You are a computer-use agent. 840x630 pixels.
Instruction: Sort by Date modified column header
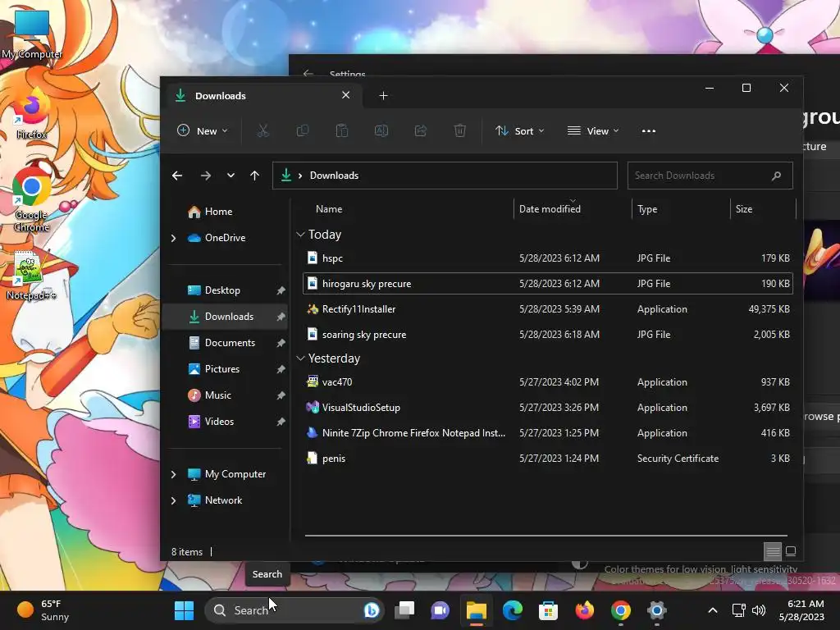click(572, 209)
